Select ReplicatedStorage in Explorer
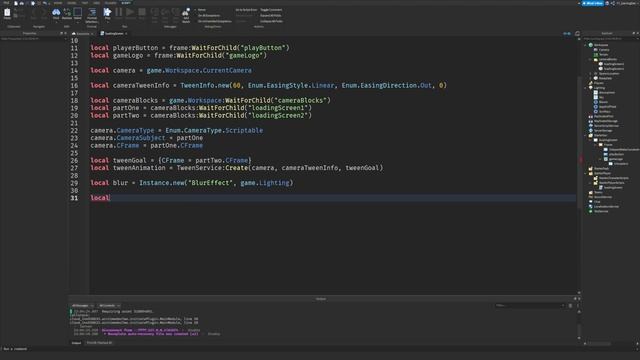Viewport: 640px width, 360px height. (x=606, y=121)
